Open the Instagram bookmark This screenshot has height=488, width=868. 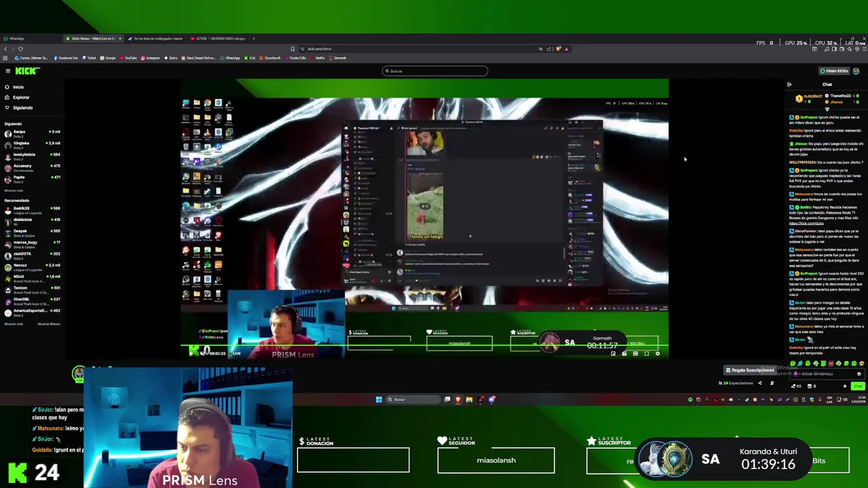[151, 58]
